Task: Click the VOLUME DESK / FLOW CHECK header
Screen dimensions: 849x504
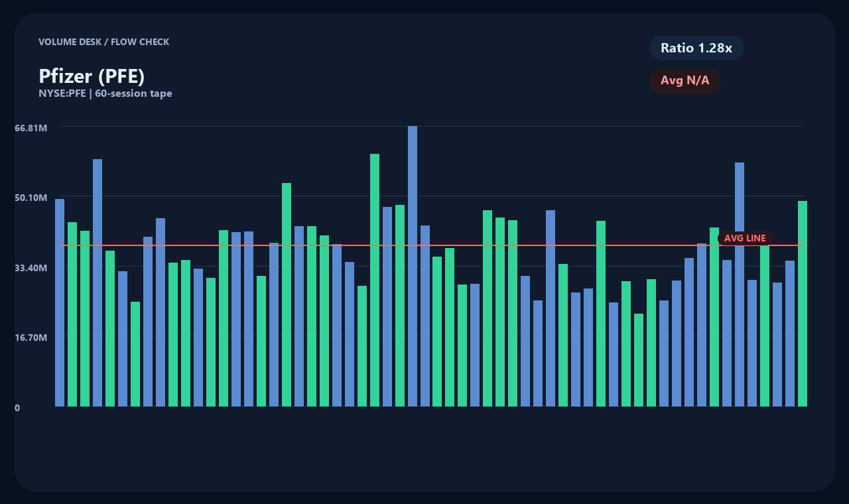Action: (x=104, y=42)
